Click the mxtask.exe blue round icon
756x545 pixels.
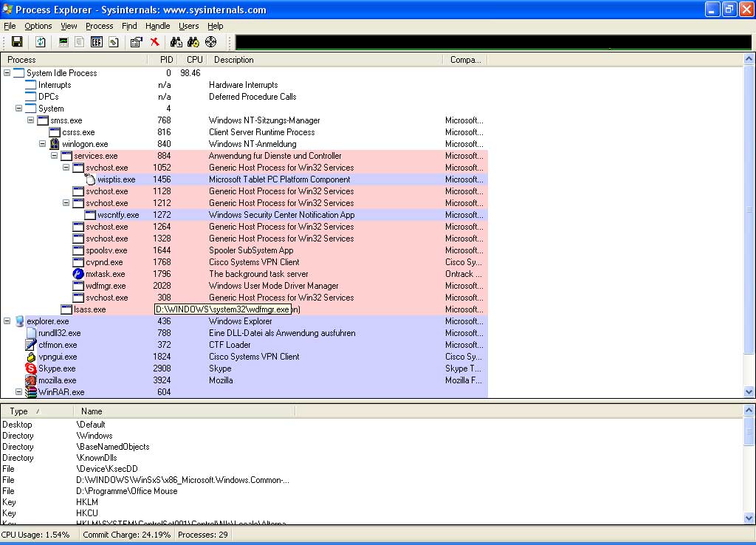pyautogui.click(x=78, y=274)
